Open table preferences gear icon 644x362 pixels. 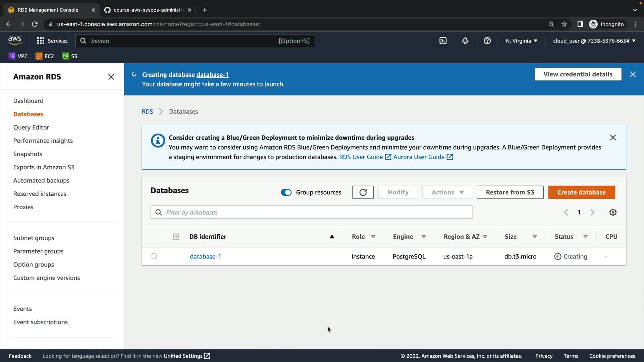coord(613,212)
